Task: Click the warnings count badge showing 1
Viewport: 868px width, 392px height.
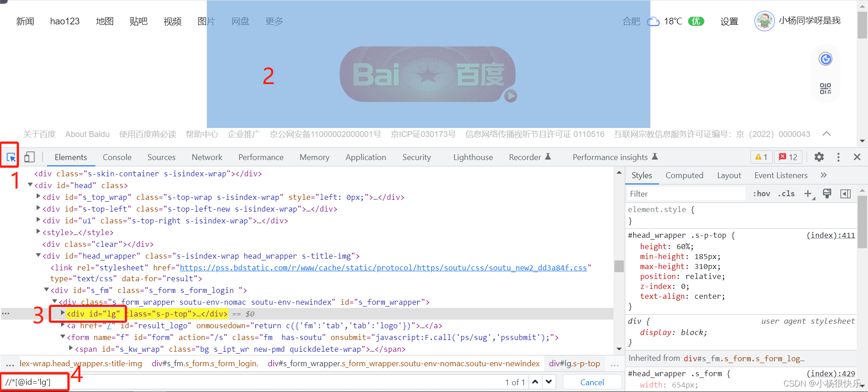Action: point(761,157)
